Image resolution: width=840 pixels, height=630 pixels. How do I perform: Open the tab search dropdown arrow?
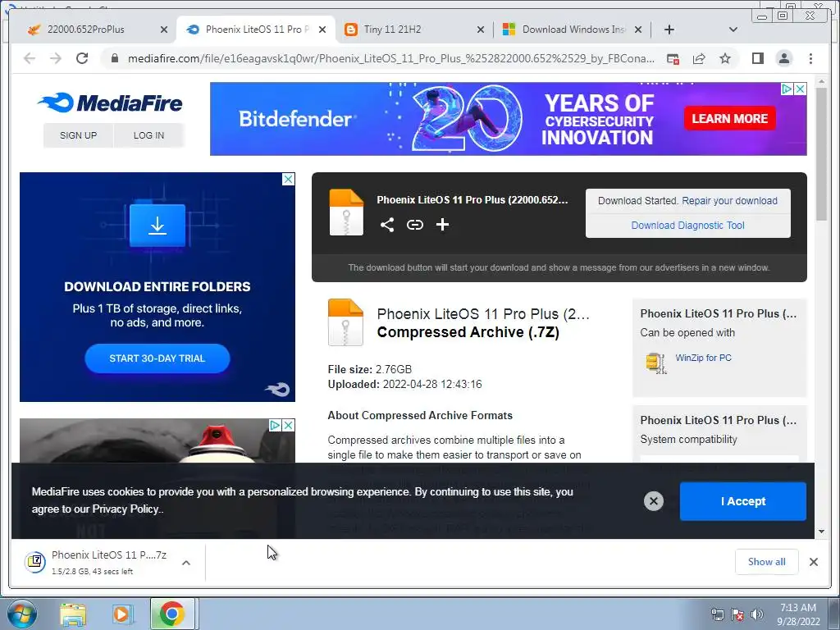pos(733,30)
